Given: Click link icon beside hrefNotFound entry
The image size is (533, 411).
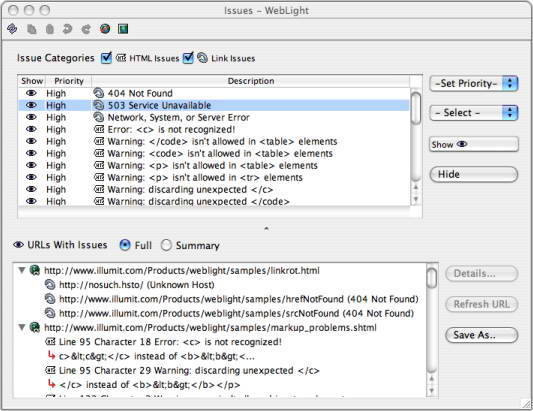Looking at the screenshot, I should 50,299.
